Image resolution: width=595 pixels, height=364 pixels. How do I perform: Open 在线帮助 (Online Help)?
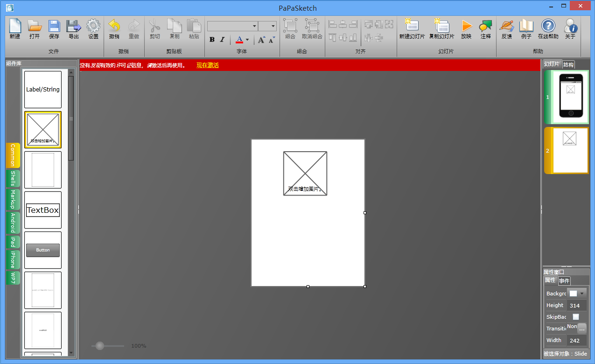[x=548, y=26]
